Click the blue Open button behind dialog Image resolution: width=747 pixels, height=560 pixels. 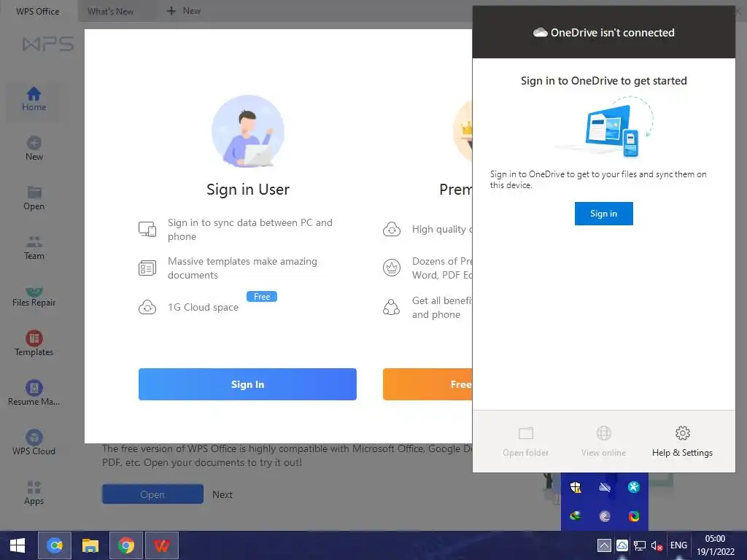[x=152, y=494]
